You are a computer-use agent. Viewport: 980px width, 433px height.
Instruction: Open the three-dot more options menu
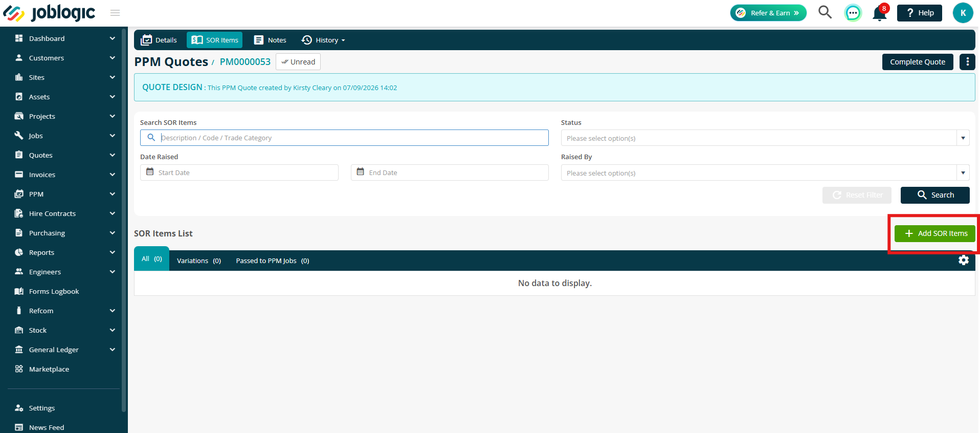click(x=967, y=62)
